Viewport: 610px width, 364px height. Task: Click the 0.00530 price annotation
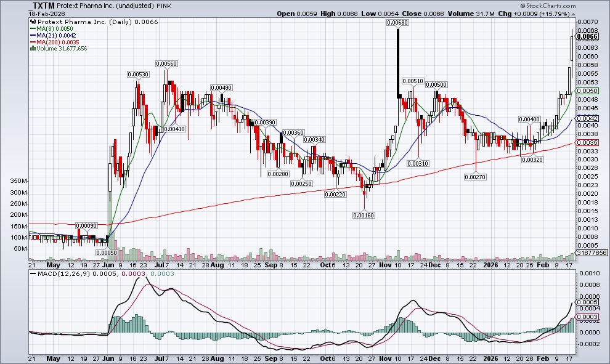pyautogui.click(x=138, y=75)
